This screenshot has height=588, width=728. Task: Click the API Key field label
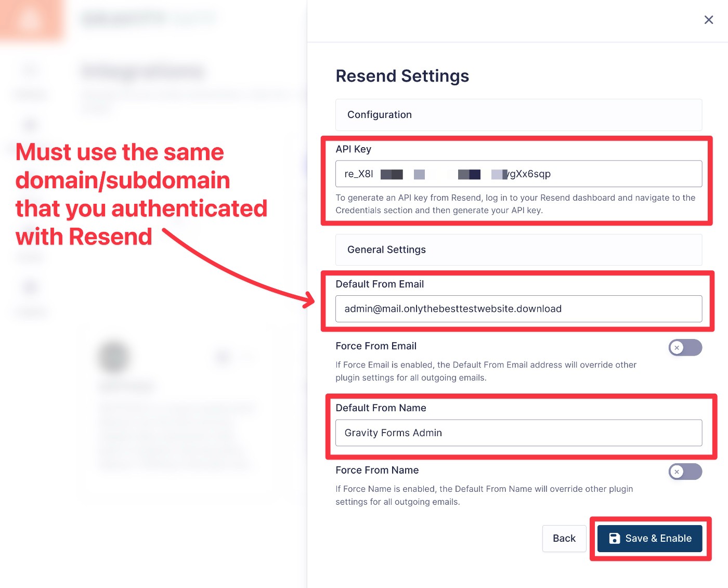tap(353, 149)
